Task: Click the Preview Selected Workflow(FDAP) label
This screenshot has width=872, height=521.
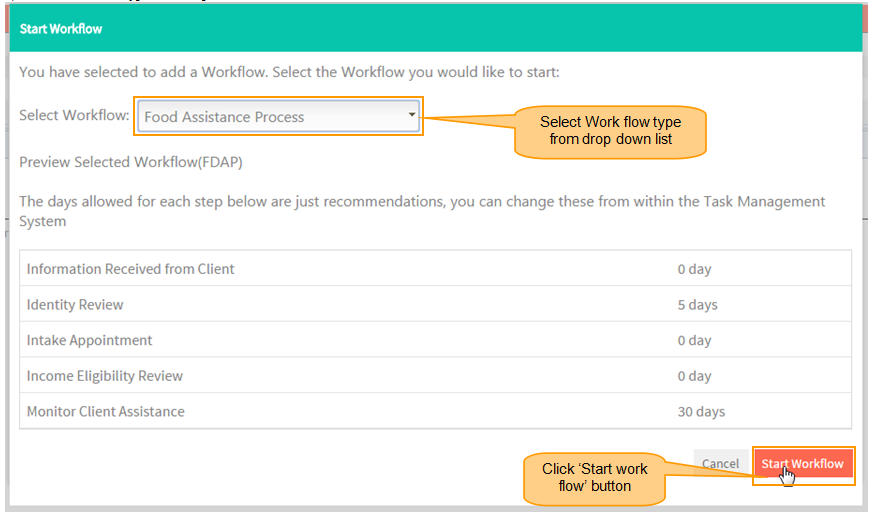Action: (131, 162)
